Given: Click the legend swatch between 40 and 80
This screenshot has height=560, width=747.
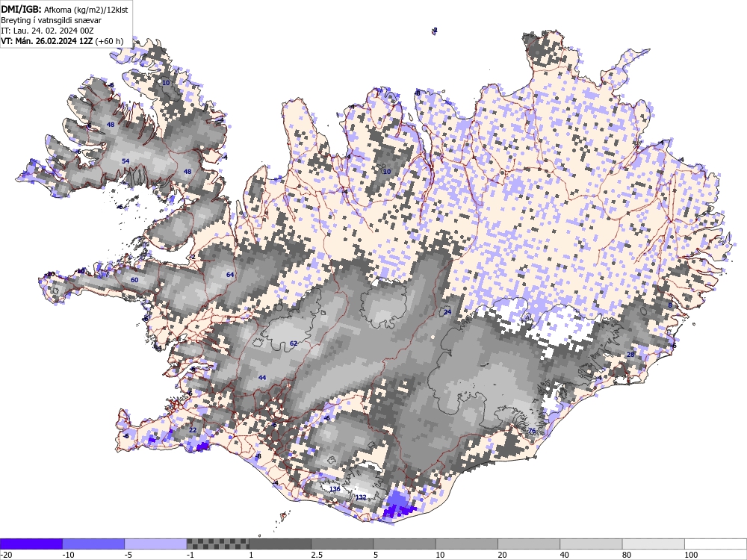Looking at the screenshot, I should (591, 544).
